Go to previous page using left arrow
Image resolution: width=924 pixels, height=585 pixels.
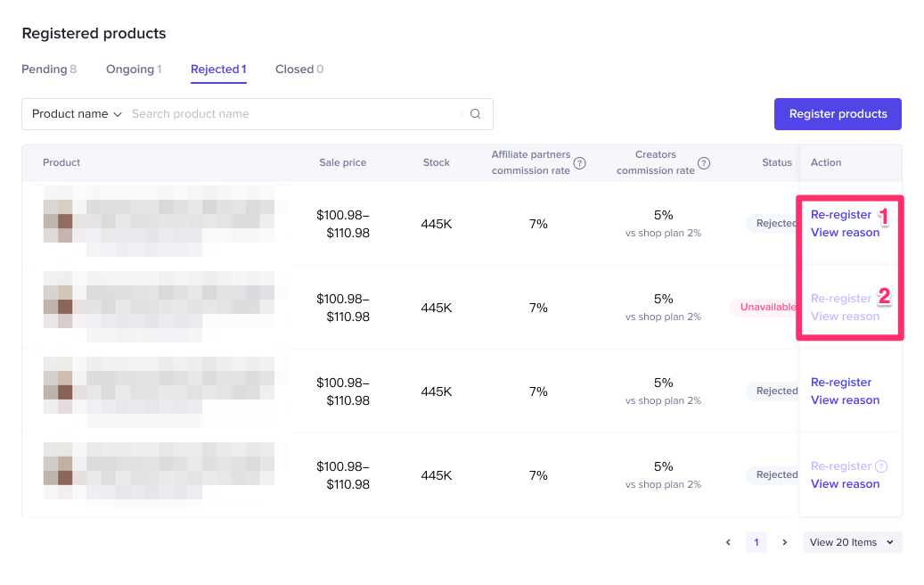[x=728, y=542]
